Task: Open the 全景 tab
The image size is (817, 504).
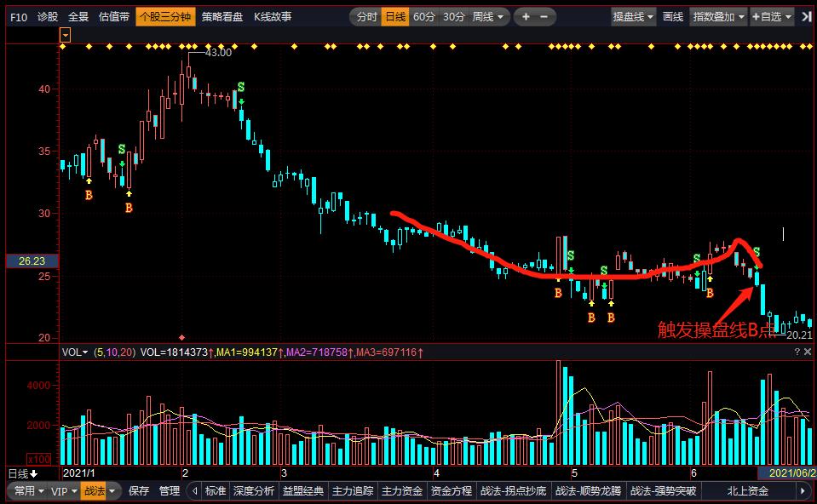Action: [x=78, y=17]
